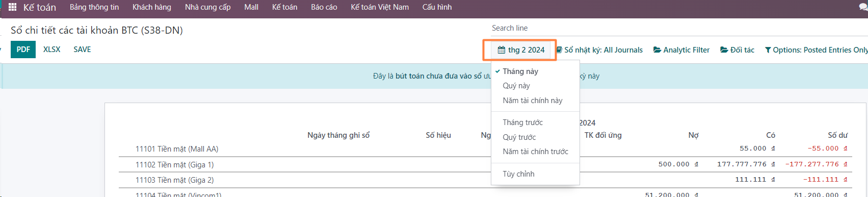This screenshot has height=197, width=868.
Task: Click the TK đối ứng column header
Action: [x=603, y=135]
